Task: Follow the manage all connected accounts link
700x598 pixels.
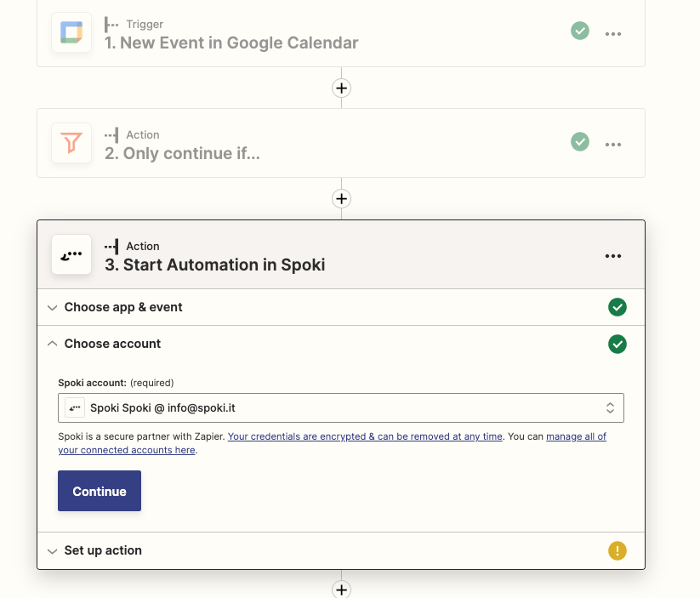Action: pyautogui.click(x=575, y=436)
